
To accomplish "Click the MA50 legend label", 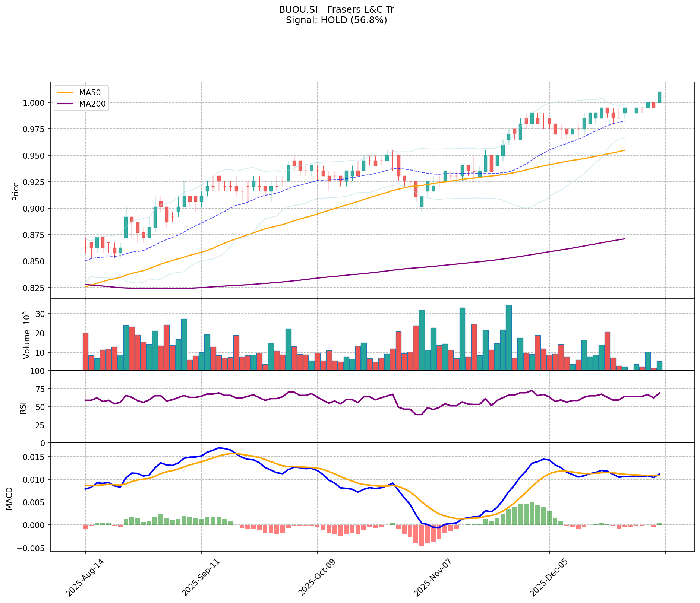I will [89, 92].
